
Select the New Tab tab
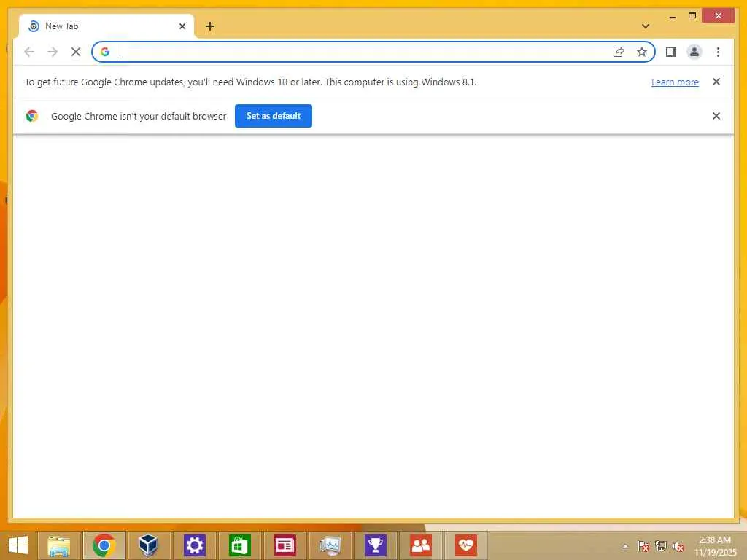click(x=107, y=26)
